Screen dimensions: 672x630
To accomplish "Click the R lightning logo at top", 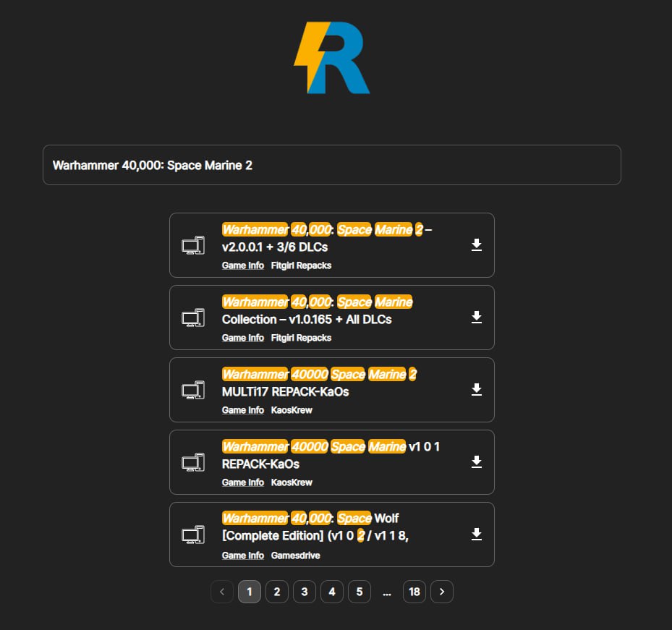I will click(x=332, y=58).
